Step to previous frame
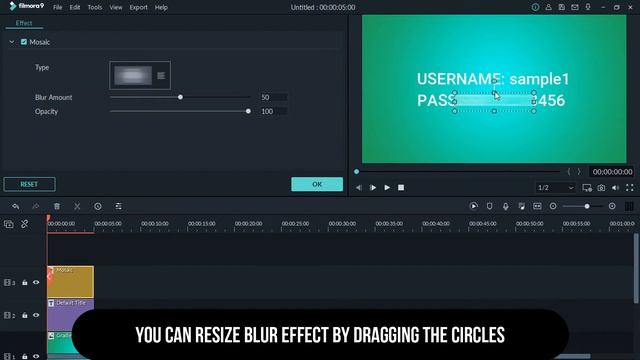Screen dimensions: 640x360 pyautogui.click(x=359, y=188)
